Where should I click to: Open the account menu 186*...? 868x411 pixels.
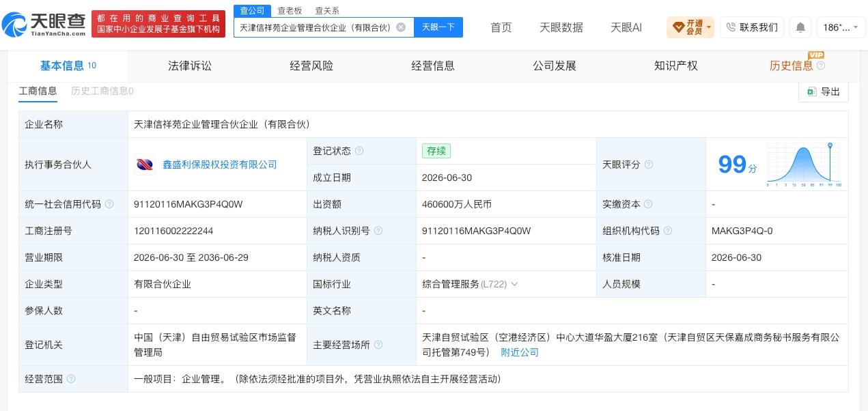pyautogui.click(x=841, y=27)
